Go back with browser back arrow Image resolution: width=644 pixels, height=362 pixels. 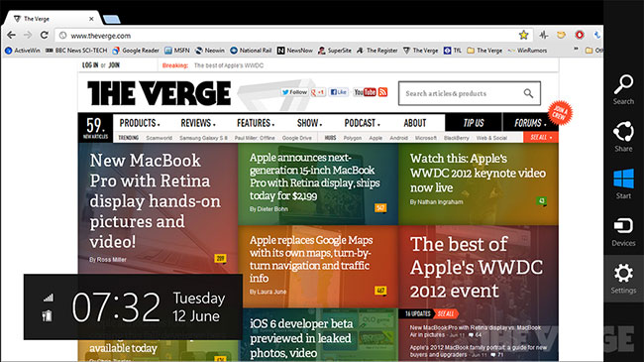point(12,36)
